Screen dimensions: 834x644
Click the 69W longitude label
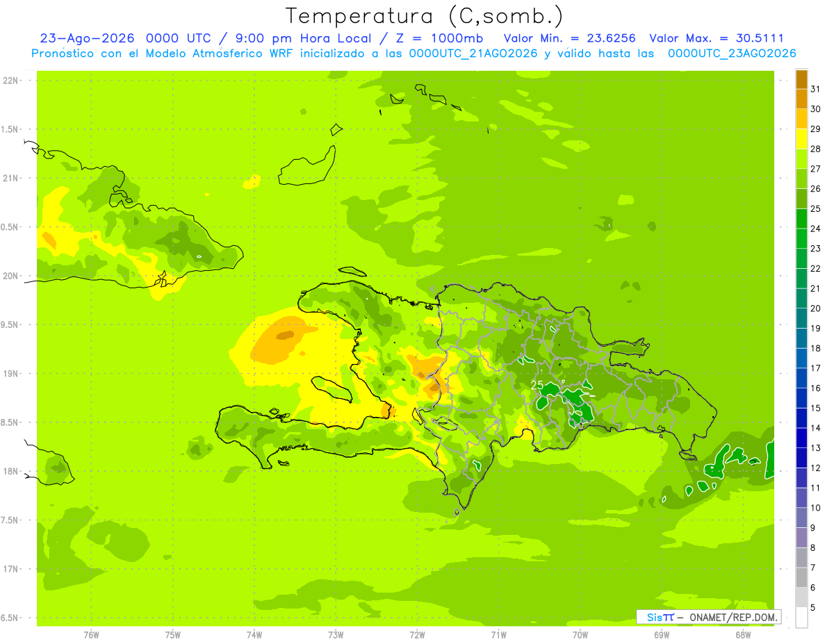pyautogui.click(x=662, y=634)
